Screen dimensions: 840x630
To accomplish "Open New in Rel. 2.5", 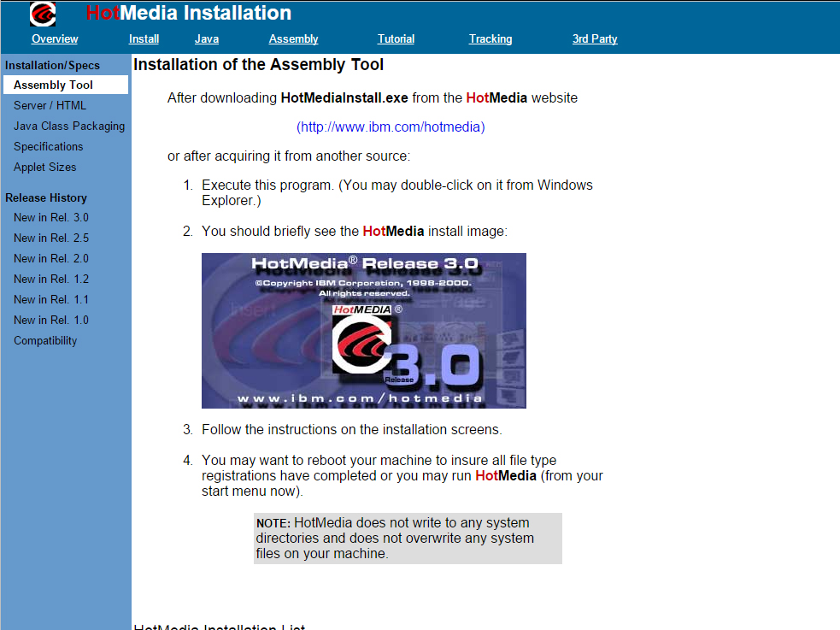I will coord(51,238).
